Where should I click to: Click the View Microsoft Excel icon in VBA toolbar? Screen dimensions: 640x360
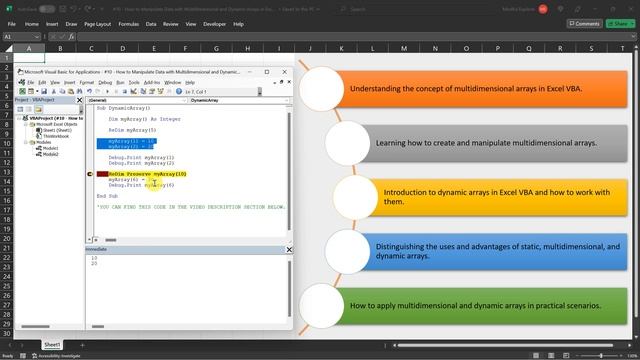[x=22, y=91]
